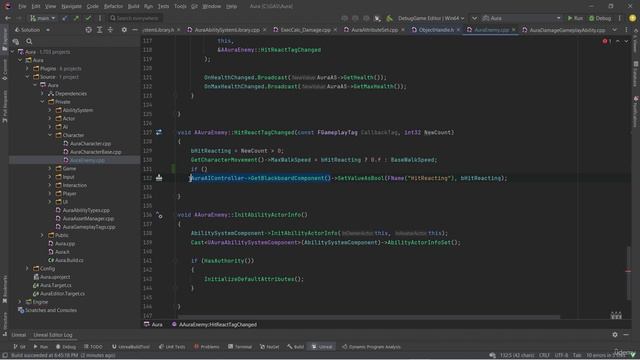Click the Expand All icon in Solution panel
This screenshot has width=640, height=360.
click(100, 30)
